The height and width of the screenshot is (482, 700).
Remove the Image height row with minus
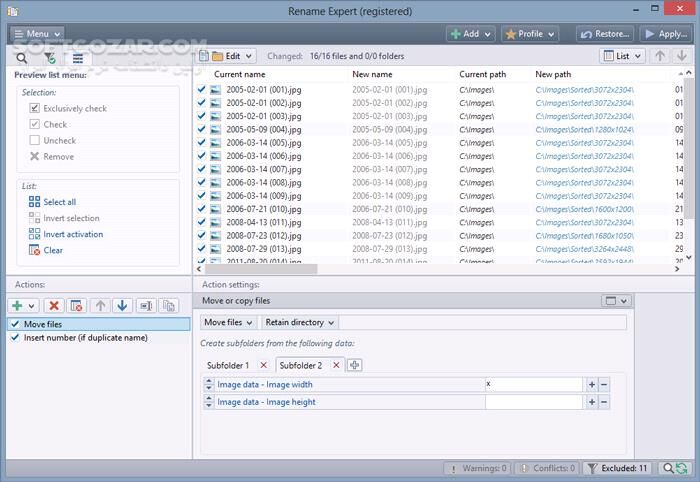click(x=604, y=402)
